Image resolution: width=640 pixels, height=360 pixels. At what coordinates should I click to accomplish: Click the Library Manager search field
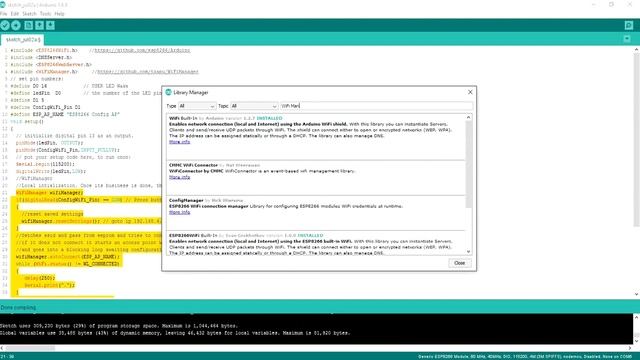click(376, 106)
